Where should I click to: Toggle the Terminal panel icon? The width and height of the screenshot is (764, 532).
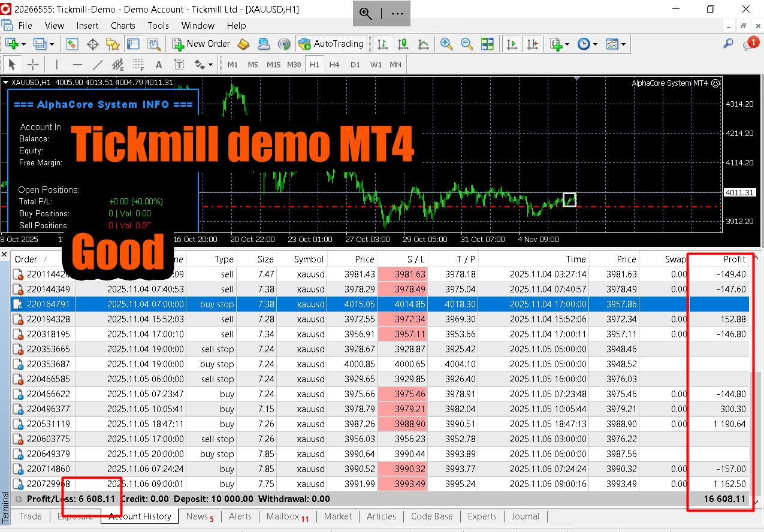point(133,44)
